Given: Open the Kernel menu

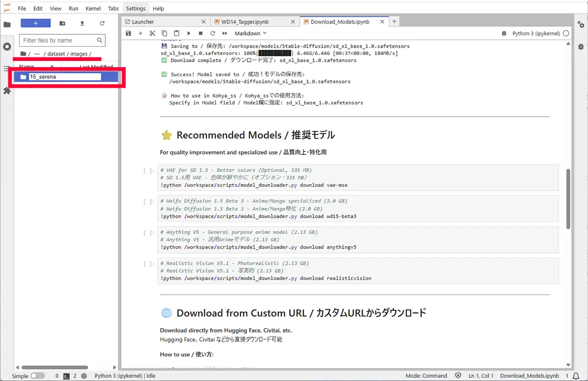Looking at the screenshot, I should click(x=93, y=8).
